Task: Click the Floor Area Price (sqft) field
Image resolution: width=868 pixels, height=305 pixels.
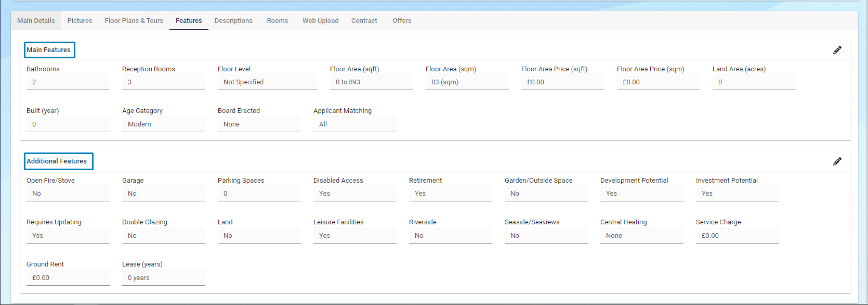Action: 563,82
